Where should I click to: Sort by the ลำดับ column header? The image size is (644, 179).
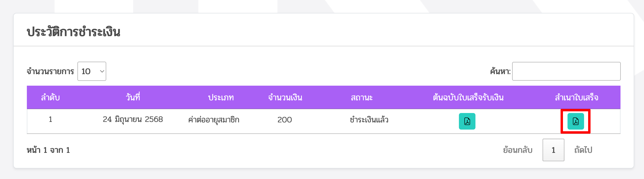[x=50, y=97]
